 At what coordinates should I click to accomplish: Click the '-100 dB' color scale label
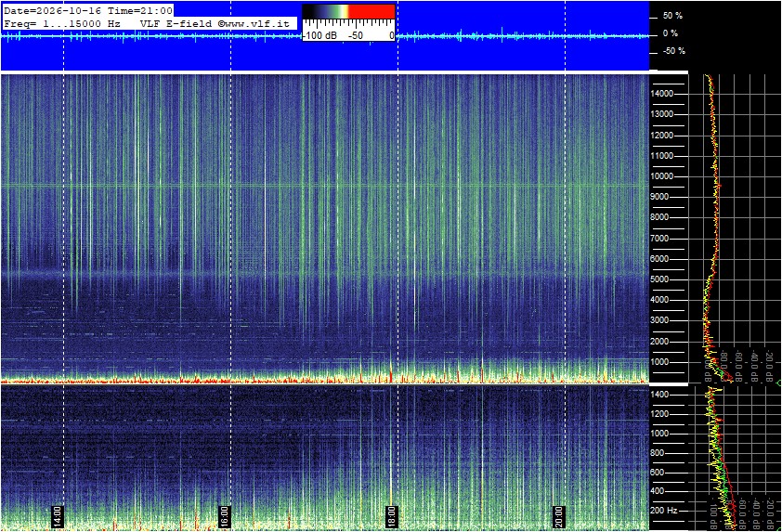click(319, 35)
